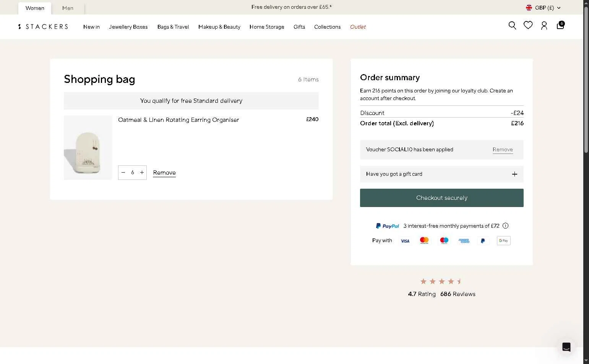
Task: Click the UK flag icon
Action: pos(529,8)
